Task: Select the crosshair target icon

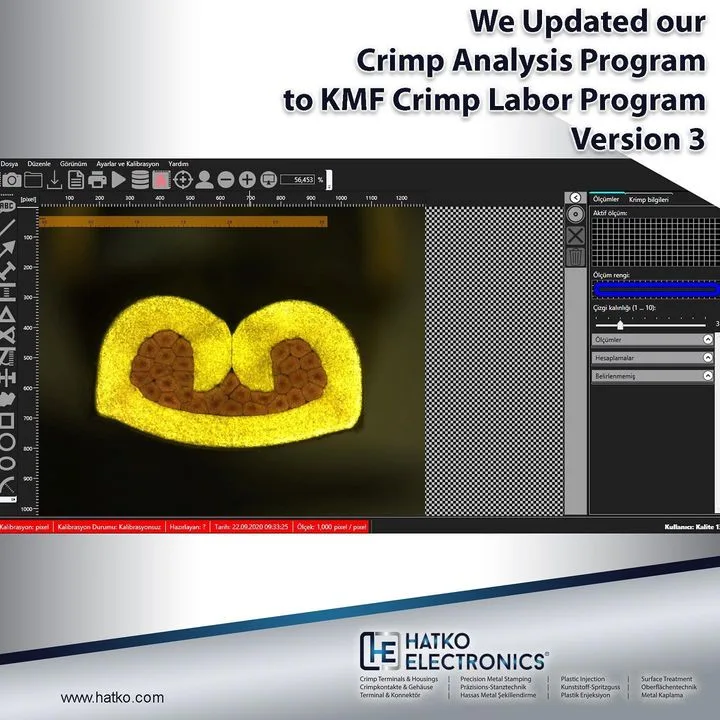Action: coord(183,180)
